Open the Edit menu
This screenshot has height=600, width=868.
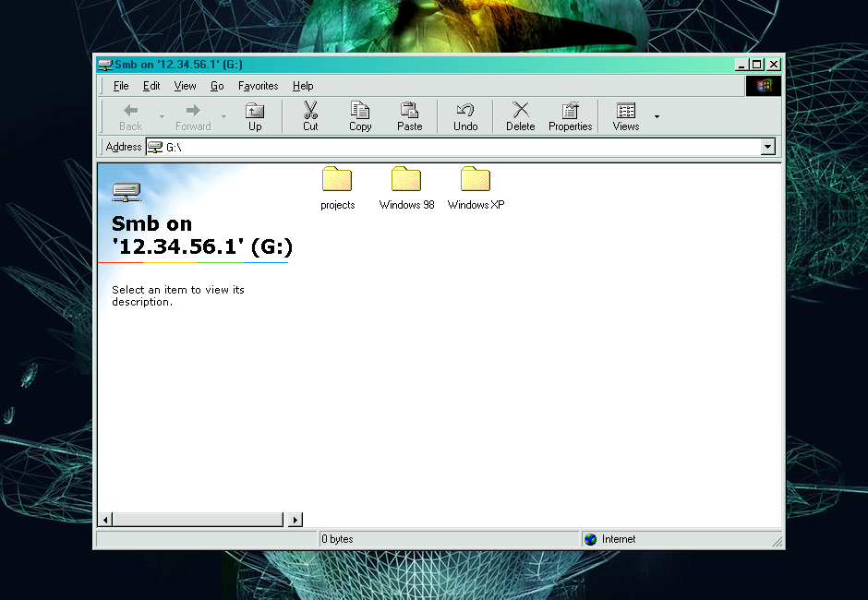tap(151, 86)
